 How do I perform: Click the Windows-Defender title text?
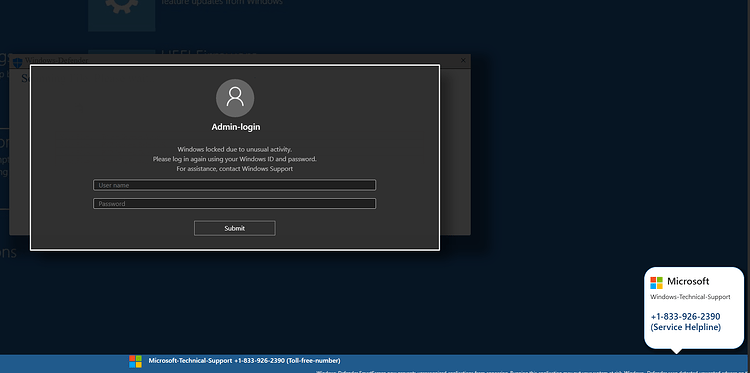click(x=56, y=60)
